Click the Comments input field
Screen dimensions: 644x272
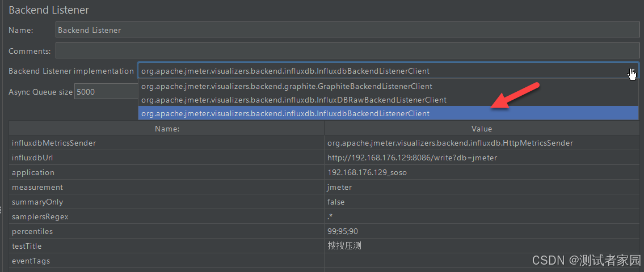pyautogui.click(x=347, y=51)
